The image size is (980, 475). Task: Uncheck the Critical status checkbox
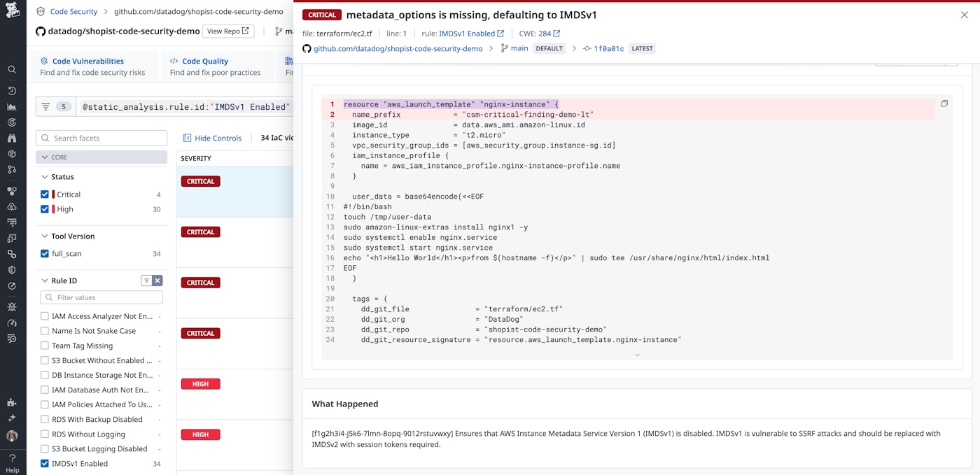(x=45, y=194)
